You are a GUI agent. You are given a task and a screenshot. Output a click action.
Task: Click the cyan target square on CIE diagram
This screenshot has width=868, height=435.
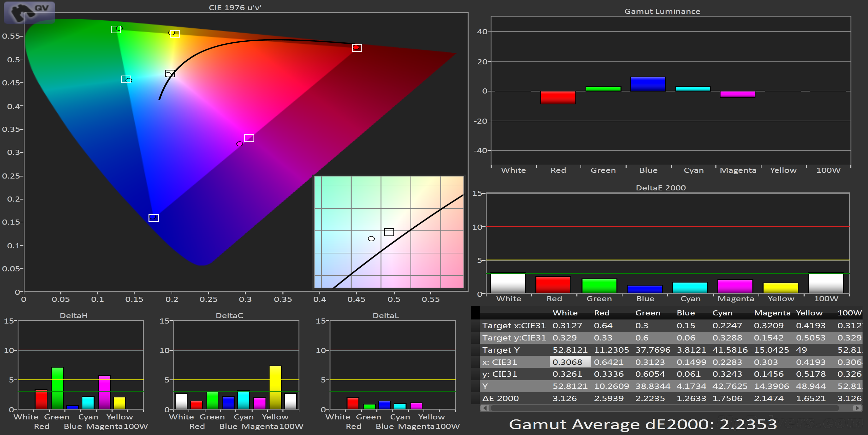click(x=126, y=79)
